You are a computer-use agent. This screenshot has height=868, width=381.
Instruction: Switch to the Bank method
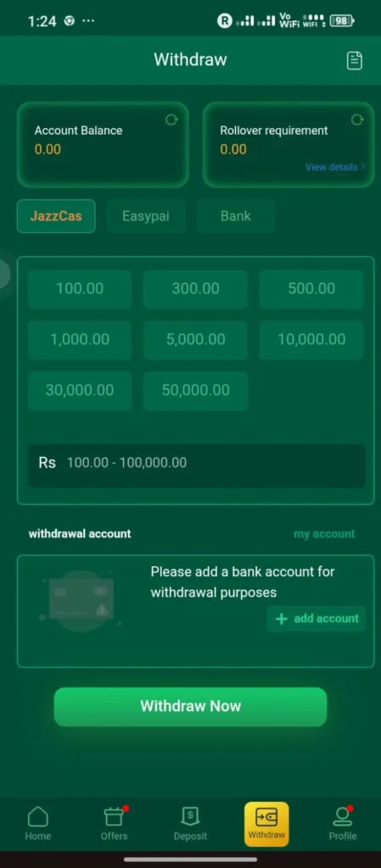click(x=236, y=216)
